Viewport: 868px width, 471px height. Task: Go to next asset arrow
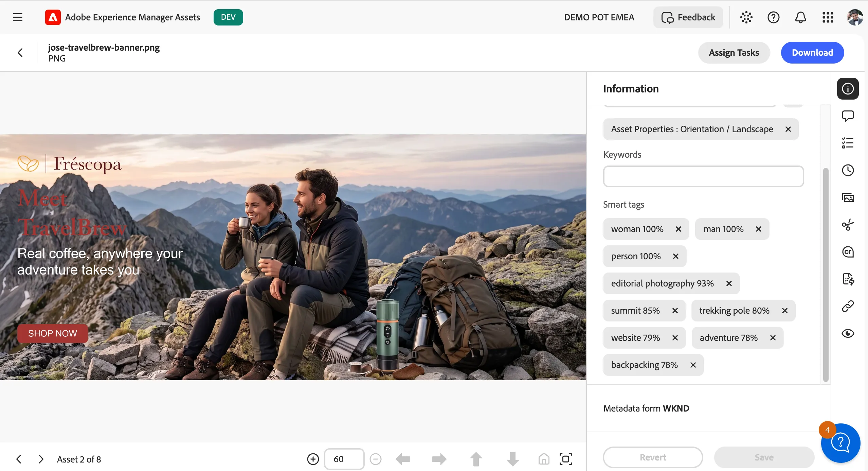41,459
